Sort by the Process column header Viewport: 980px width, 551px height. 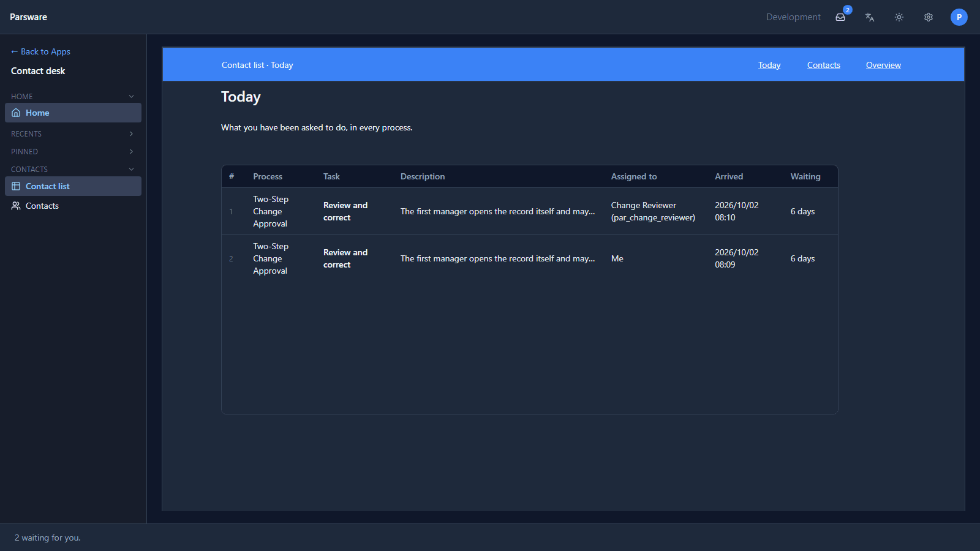click(x=268, y=176)
